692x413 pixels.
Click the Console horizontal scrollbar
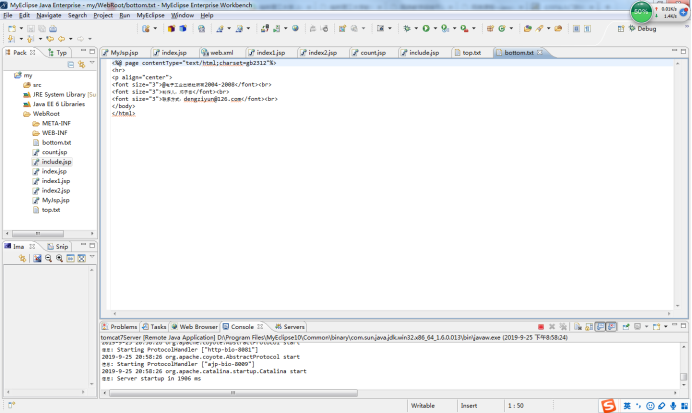click(234, 393)
